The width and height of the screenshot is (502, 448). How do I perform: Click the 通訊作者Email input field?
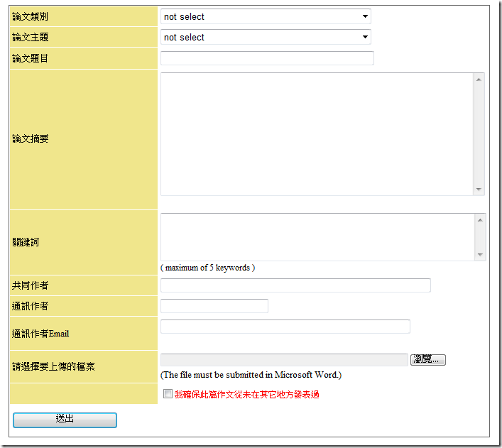[285, 327]
